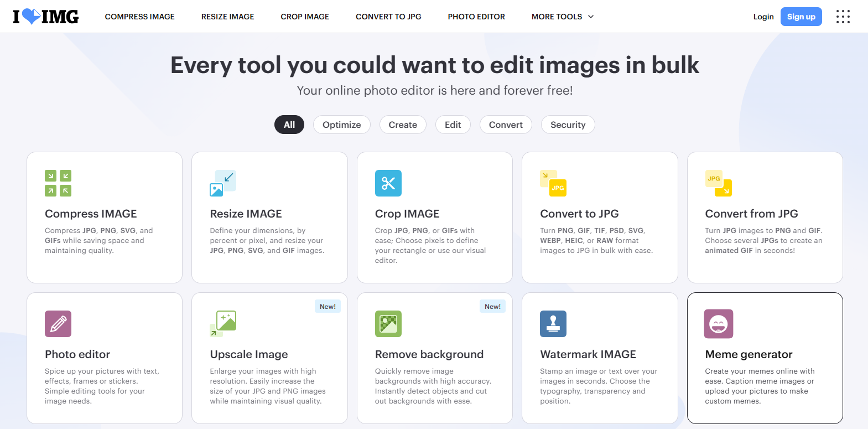Viewport: 868px width, 429px height.
Task: Click the Convert to JPG icon
Action: point(553,183)
